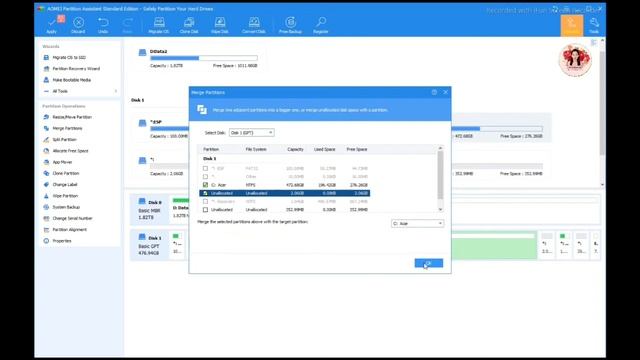The width and height of the screenshot is (640, 360).
Task: Click the File System column header
Action: click(x=256, y=149)
